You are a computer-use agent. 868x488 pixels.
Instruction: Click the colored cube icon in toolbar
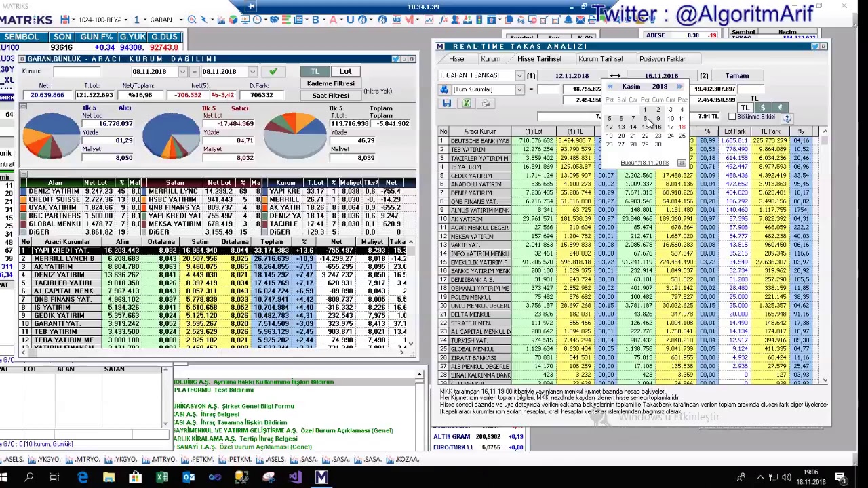[233, 20]
